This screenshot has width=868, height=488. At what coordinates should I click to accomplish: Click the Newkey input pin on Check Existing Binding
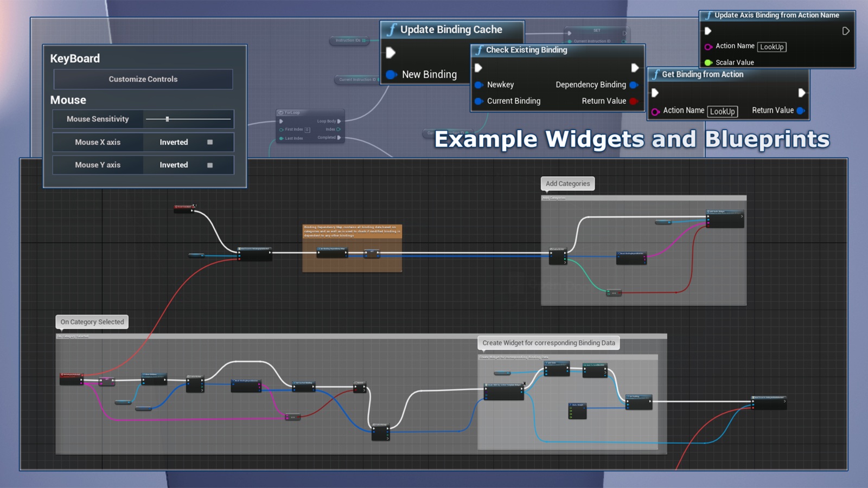point(479,85)
